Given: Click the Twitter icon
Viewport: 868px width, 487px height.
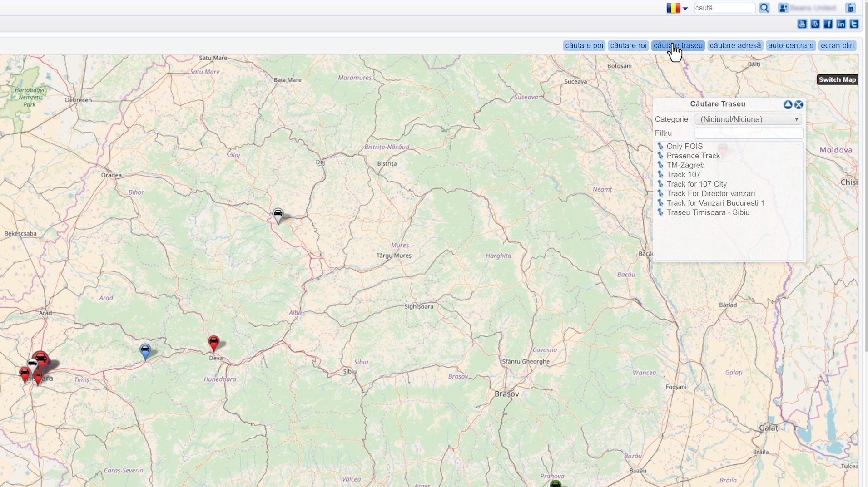Looking at the screenshot, I should point(854,24).
